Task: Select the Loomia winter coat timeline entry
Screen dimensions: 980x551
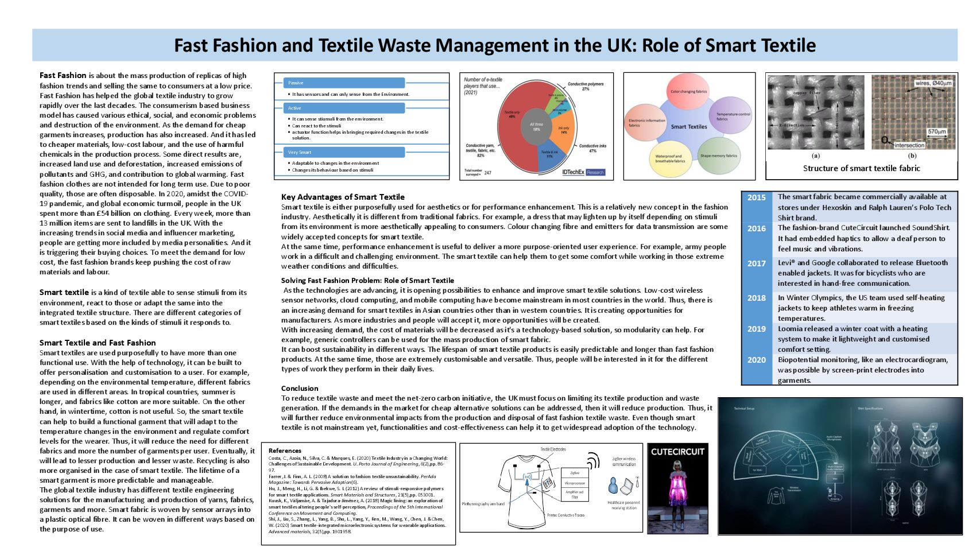Action: pos(853,339)
